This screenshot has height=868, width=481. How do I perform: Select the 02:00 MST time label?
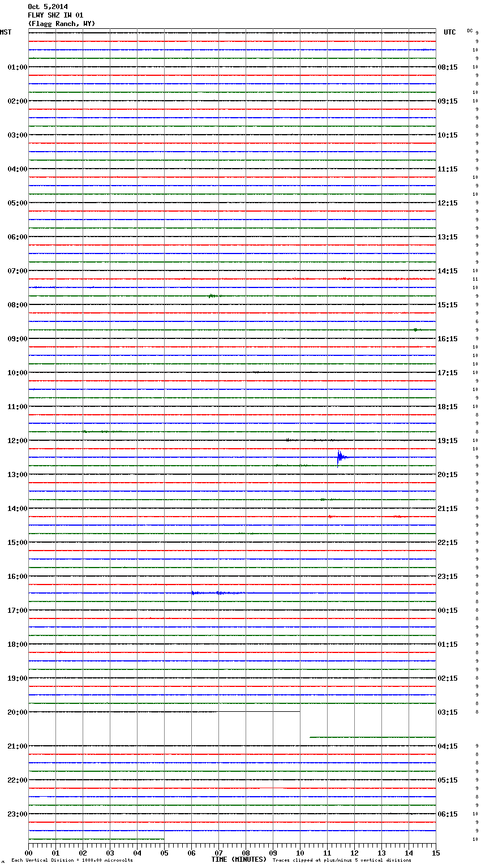(x=17, y=101)
